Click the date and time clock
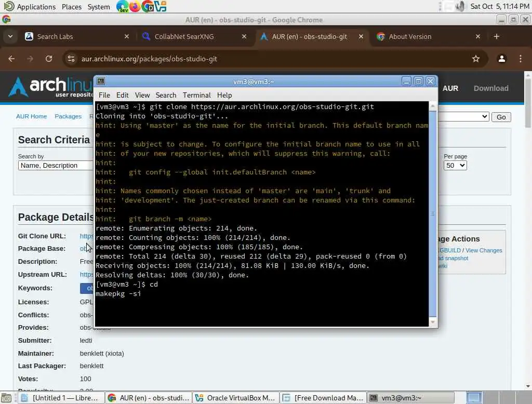 point(499,6)
